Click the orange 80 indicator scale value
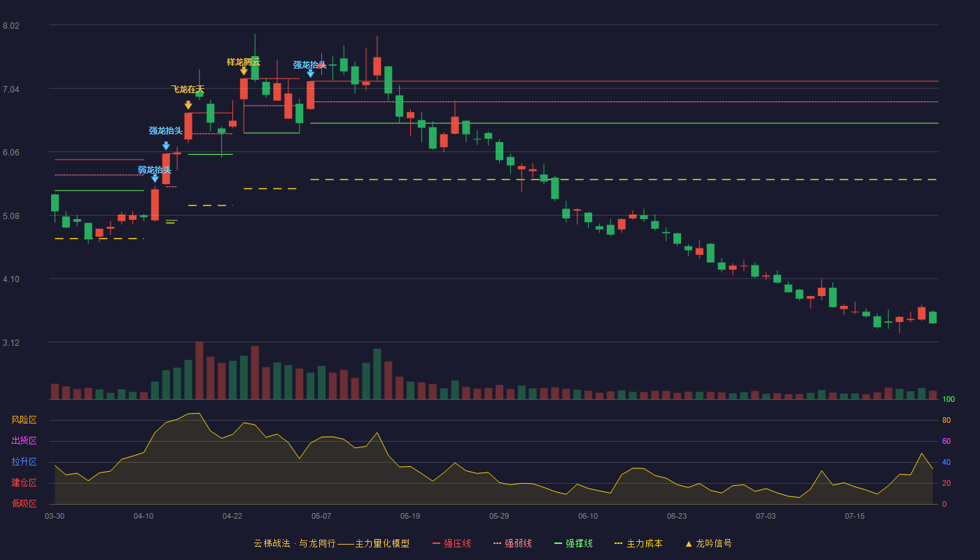980x560 pixels. 946,421
